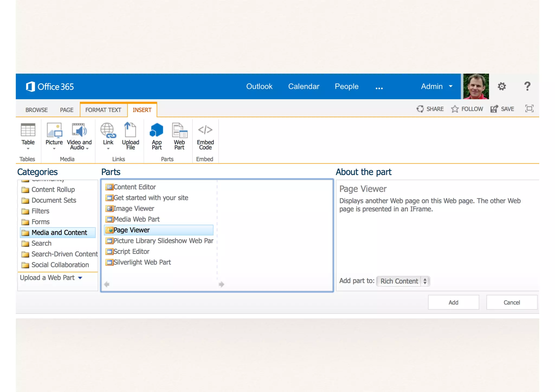Click the Video and Audio icon

tap(79, 131)
